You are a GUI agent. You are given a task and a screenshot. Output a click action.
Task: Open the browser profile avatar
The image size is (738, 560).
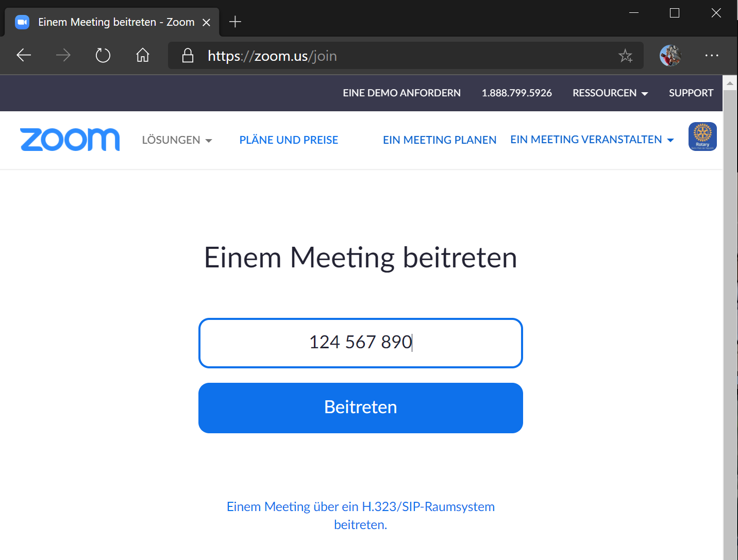pos(670,56)
